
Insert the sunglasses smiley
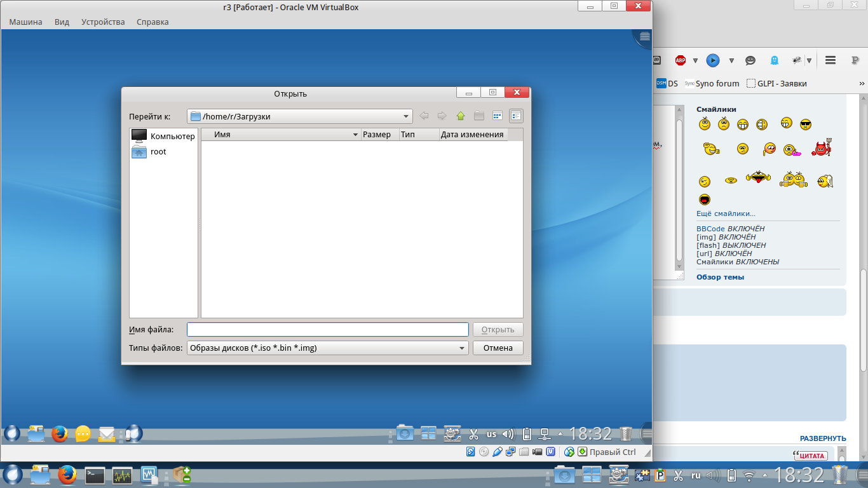pyautogui.click(x=806, y=125)
